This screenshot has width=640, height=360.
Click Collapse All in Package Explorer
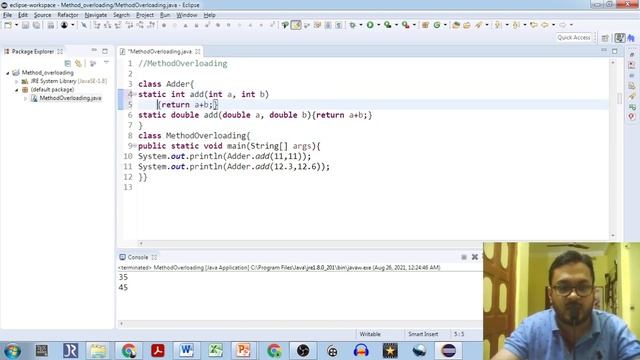click(68, 63)
